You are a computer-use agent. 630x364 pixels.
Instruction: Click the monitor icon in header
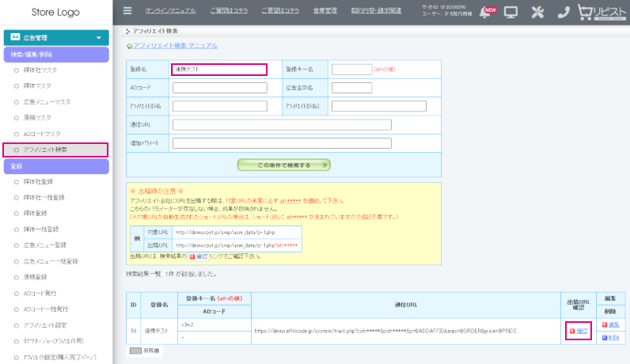[511, 12]
